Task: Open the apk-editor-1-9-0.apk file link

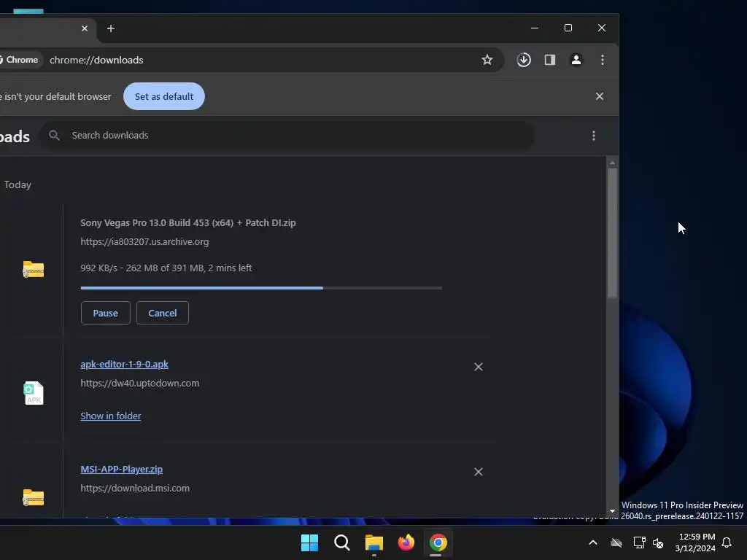Action: pos(124,365)
